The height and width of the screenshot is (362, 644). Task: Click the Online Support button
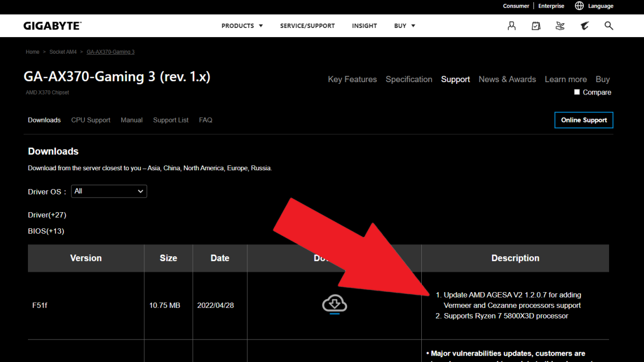click(584, 120)
